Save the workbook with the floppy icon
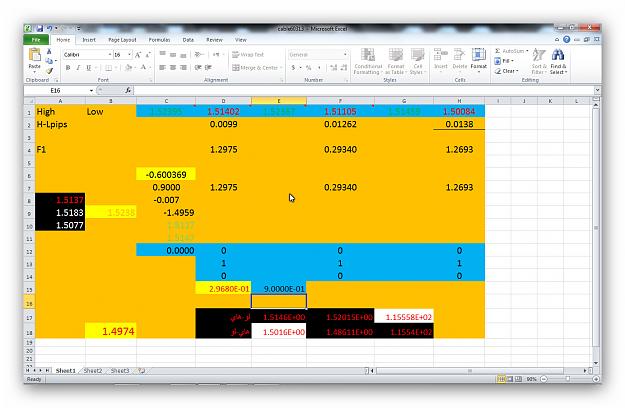This screenshot has height=408, width=625. pyautogui.click(x=39, y=29)
